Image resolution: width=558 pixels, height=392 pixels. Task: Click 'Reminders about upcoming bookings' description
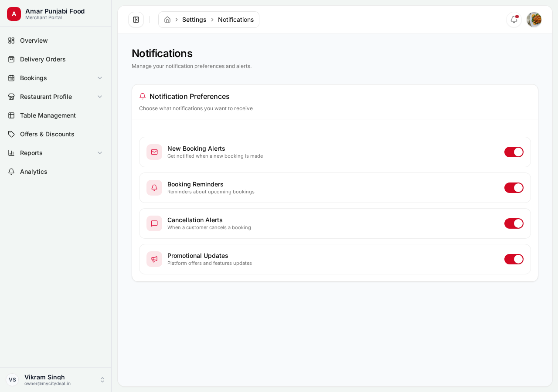pyautogui.click(x=211, y=192)
